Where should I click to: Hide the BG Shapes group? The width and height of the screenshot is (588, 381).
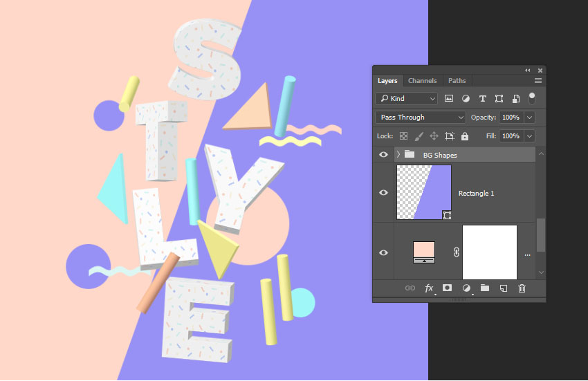[383, 154]
